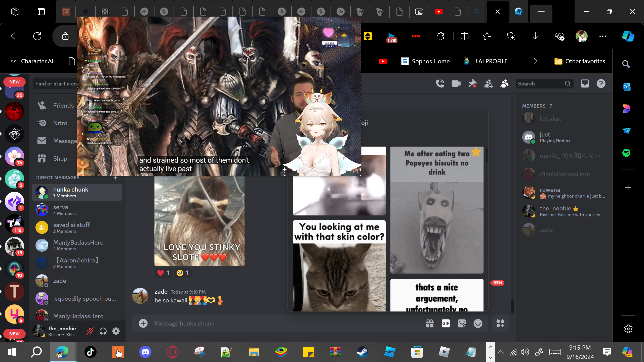Open the Aaron/Ichiro group chat
This screenshot has width=644, height=362.
77,263
